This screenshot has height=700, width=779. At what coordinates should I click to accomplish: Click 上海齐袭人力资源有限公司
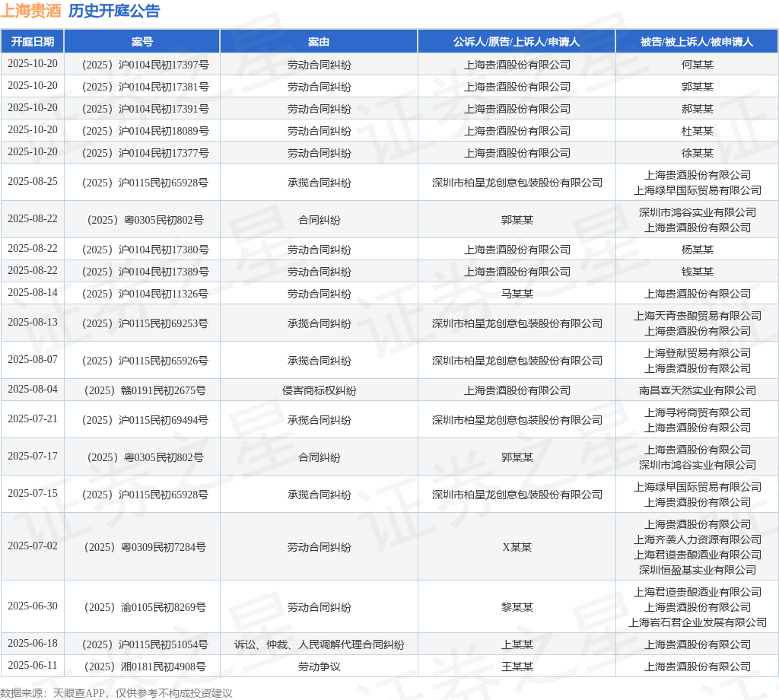(698, 539)
